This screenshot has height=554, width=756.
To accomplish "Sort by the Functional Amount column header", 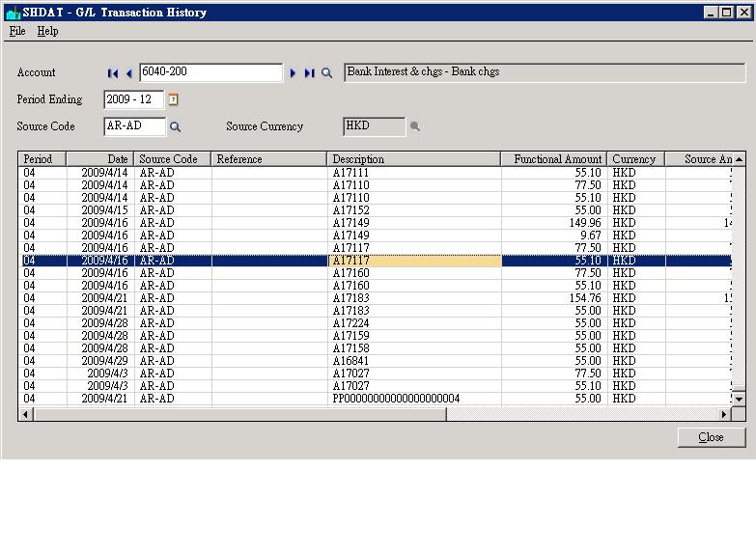I will click(x=553, y=159).
